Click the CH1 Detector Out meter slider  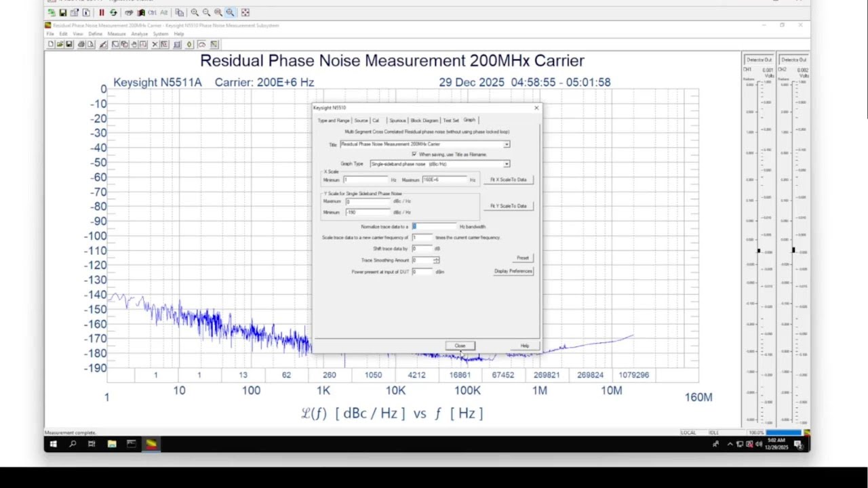(x=759, y=251)
